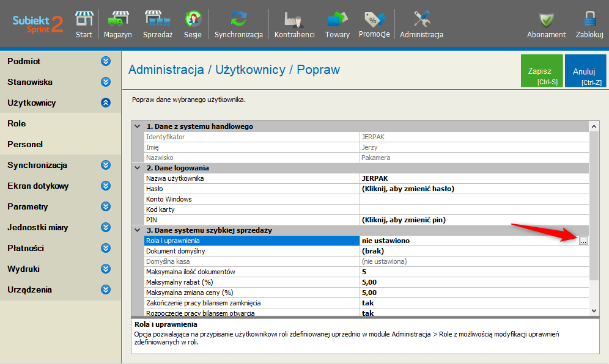
Task: Open the Sesje sessions icon
Action: (193, 24)
